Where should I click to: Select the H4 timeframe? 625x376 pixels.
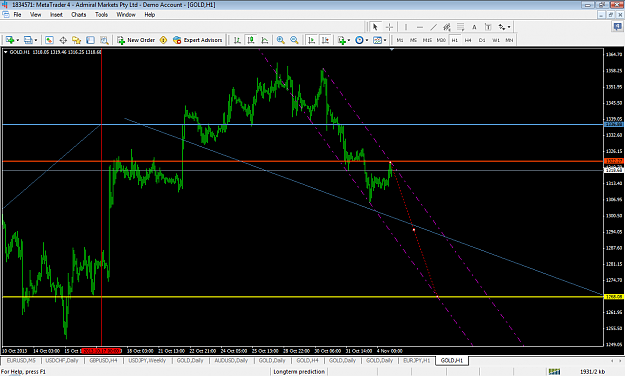(x=468, y=40)
